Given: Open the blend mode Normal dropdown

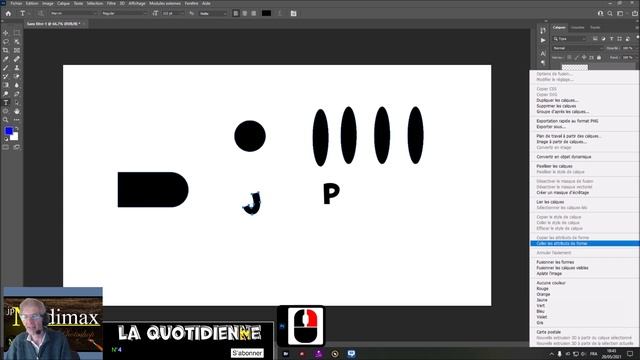Looking at the screenshot, I should [x=578, y=48].
